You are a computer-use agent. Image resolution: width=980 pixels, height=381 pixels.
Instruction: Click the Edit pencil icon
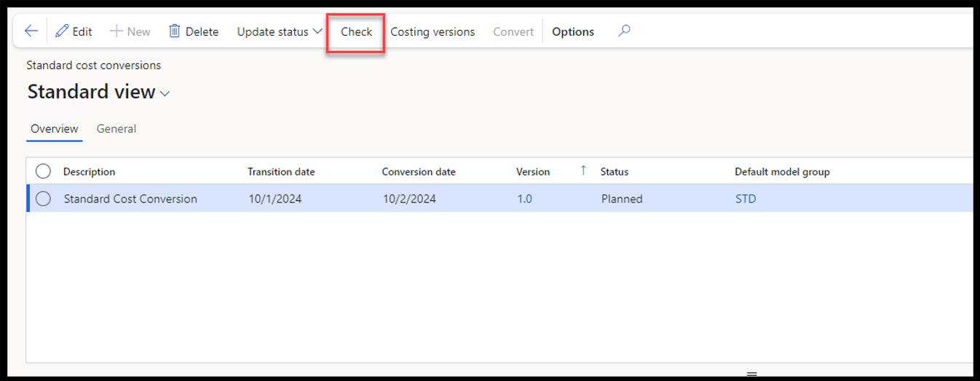(63, 31)
